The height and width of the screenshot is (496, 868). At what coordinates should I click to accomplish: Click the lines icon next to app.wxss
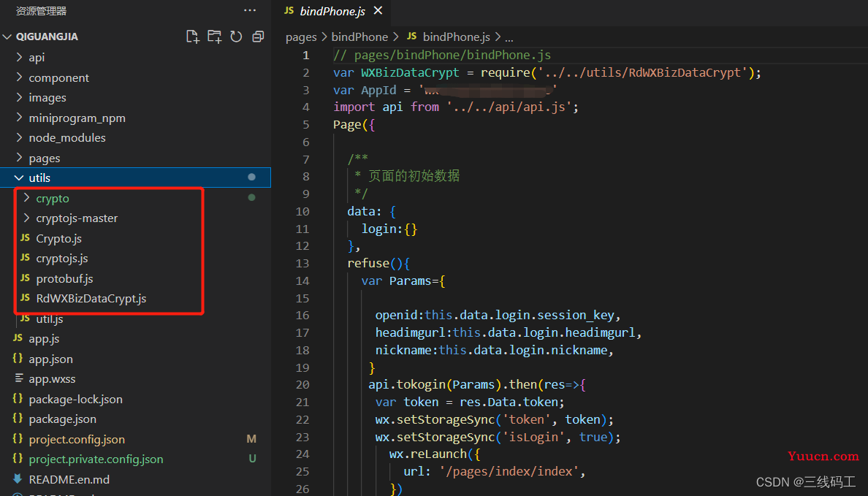pyautogui.click(x=19, y=378)
